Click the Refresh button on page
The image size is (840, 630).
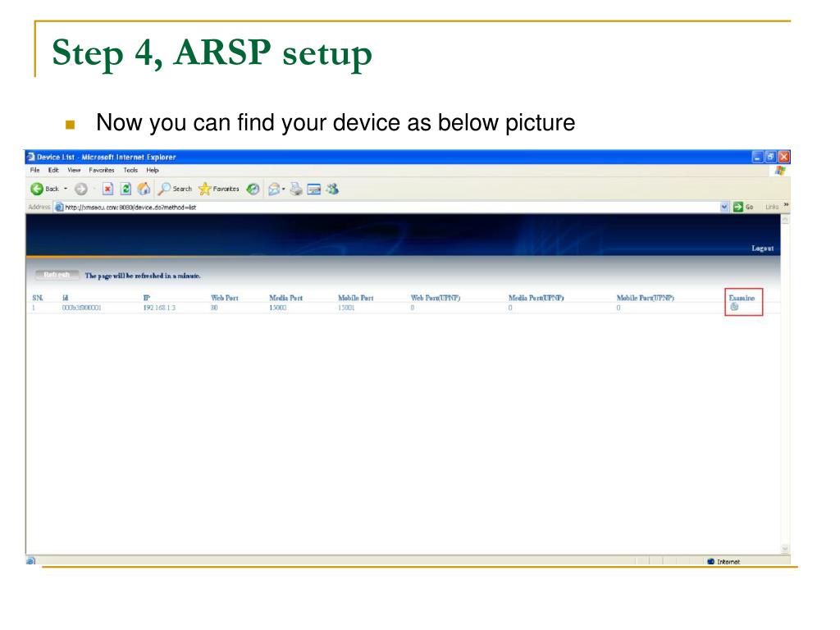click(57, 275)
